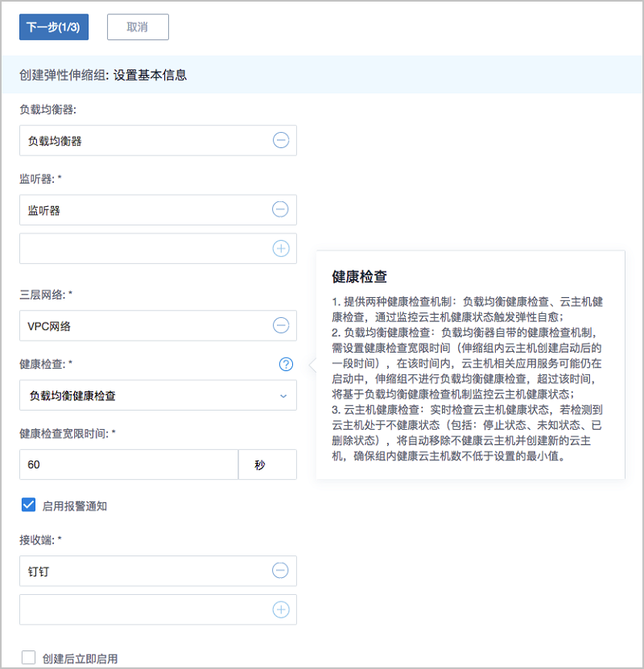The height and width of the screenshot is (669, 644).
Task: Remove the selected 负载均衡器 with minus icon
Action: [x=280, y=141]
